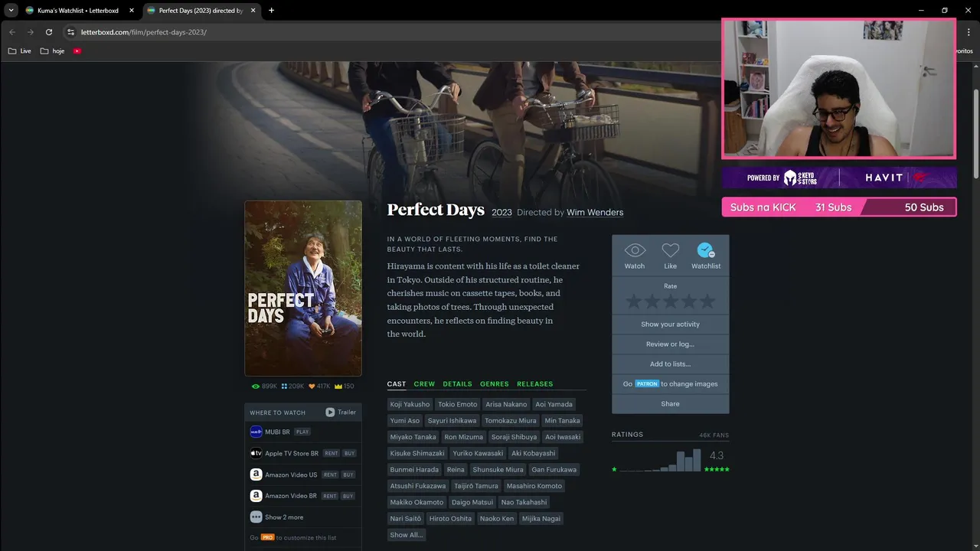Viewport: 980px width, 551px height.
Task: Open cast member Aoi Yamada
Action: click(554, 404)
